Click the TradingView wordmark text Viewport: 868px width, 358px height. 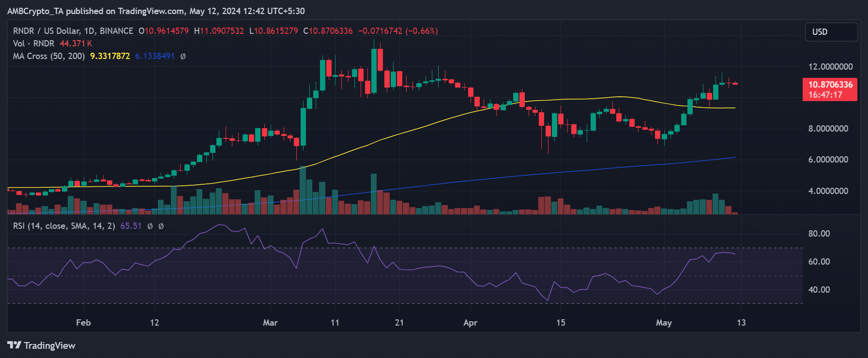point(49,345)
